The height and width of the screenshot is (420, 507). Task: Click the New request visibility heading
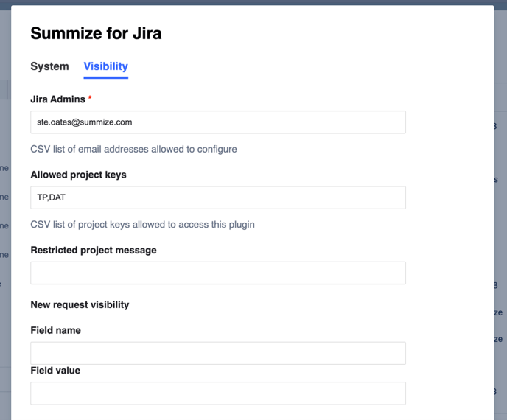coord(80,304)
